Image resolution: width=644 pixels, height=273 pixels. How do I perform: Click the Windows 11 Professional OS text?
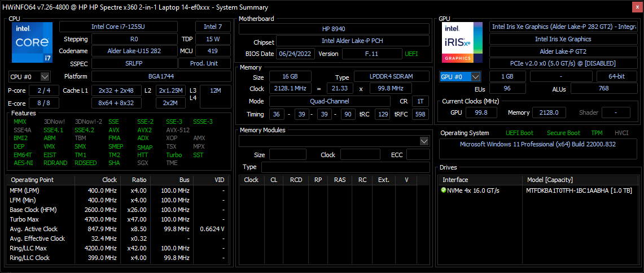pyautogui.click(x=538, y=144)
